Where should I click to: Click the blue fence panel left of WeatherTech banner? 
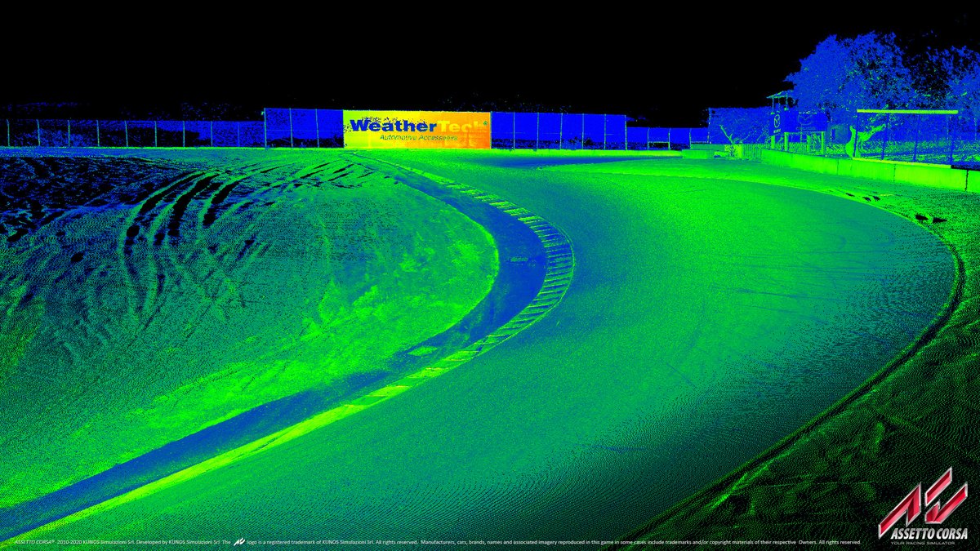tap(302, 128)
